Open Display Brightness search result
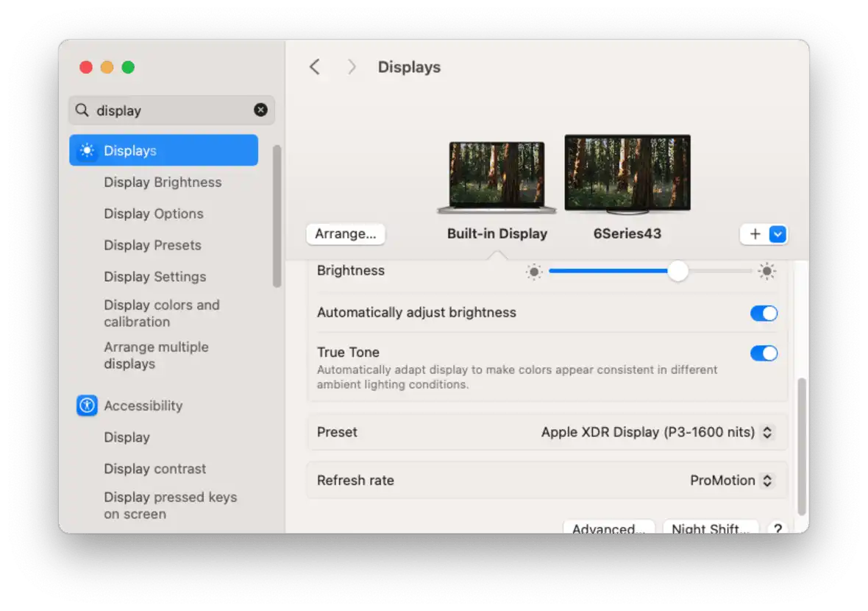This screenshot has height=611, width=868. click(163, 183)
